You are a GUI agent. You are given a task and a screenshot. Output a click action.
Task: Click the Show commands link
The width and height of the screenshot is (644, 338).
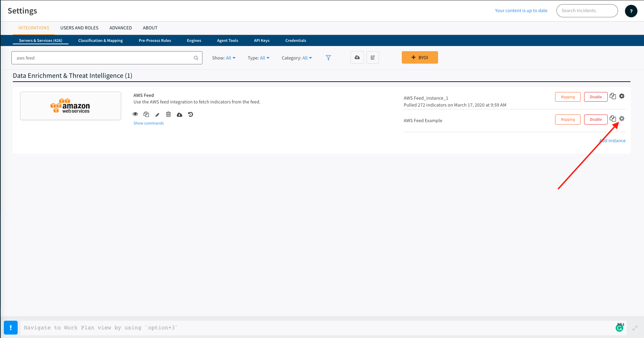(148, 123)
